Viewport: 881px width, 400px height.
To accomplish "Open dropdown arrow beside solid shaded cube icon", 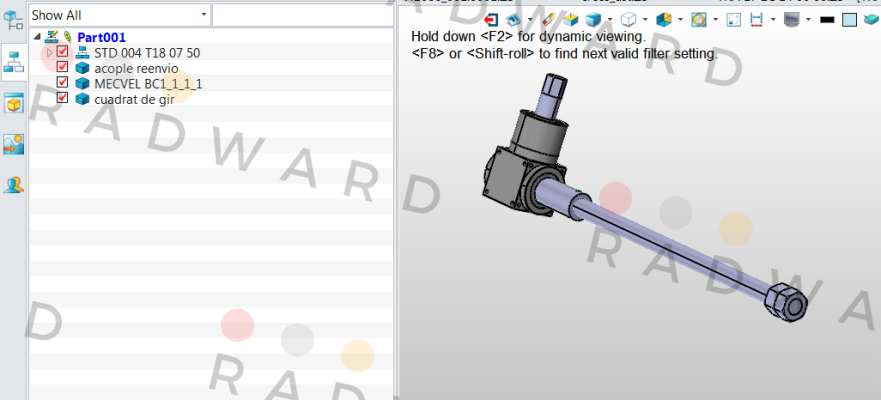I will coord(610,20).
